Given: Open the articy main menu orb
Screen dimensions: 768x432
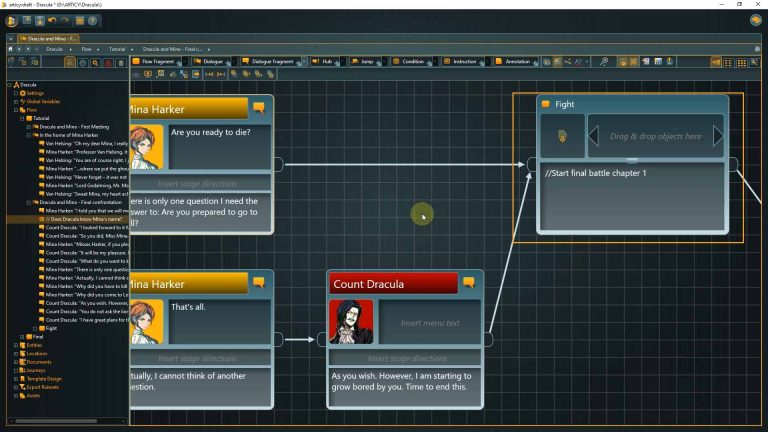Looking at the screenshot, I should pyautogui.click(x=12, y=21).
